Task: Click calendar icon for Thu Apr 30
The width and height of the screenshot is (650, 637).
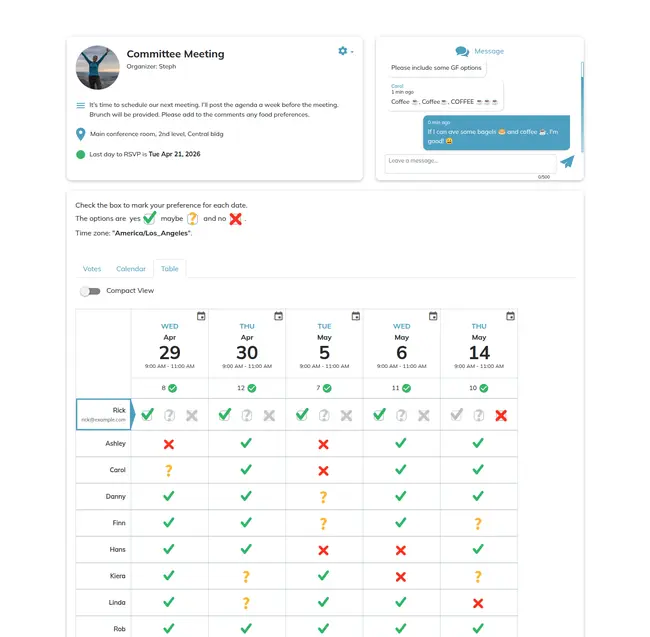Action: (278, 316)
